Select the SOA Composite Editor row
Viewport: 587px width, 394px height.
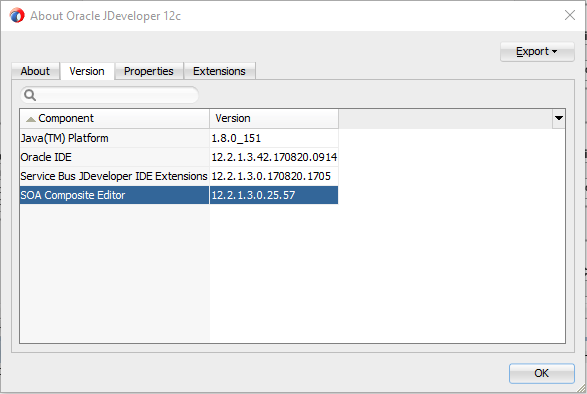click(x=179, y=195)
